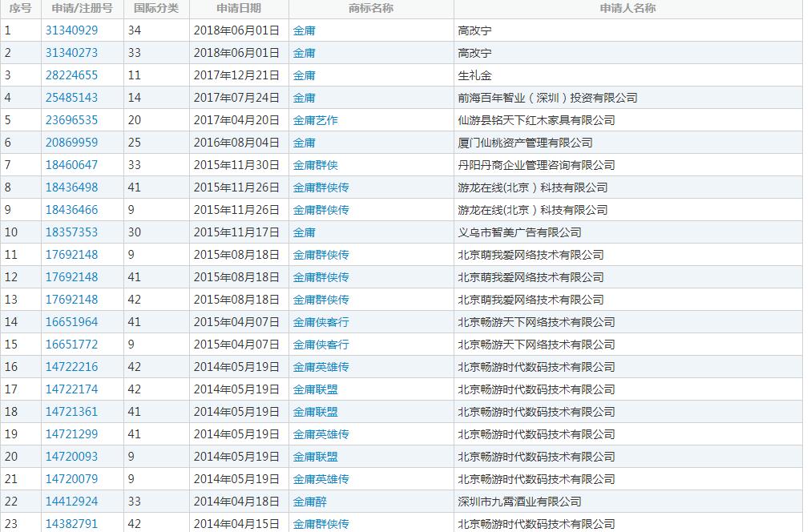Open the 金庸醉 trademark link
Screen dimensions: 811x532
[309, 502]
